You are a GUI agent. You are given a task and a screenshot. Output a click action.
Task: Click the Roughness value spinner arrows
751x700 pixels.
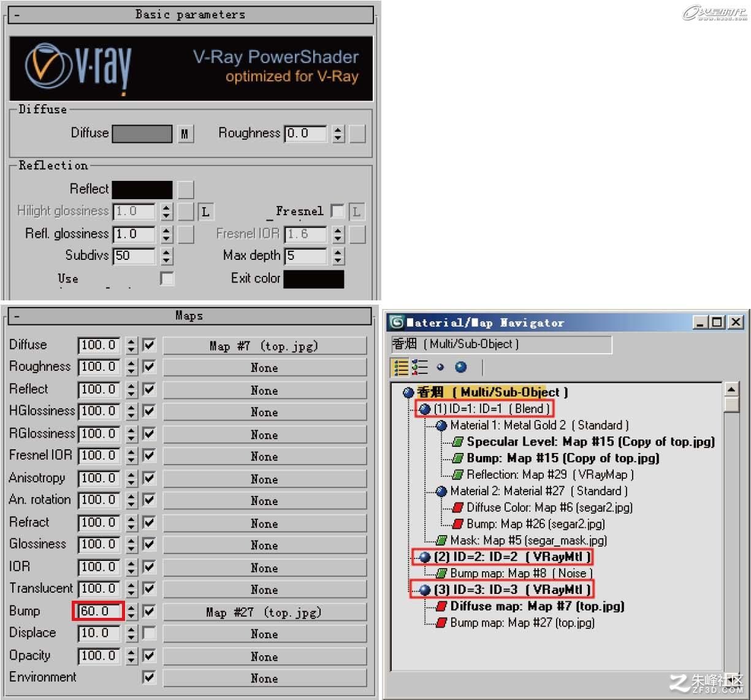[338, 134]
